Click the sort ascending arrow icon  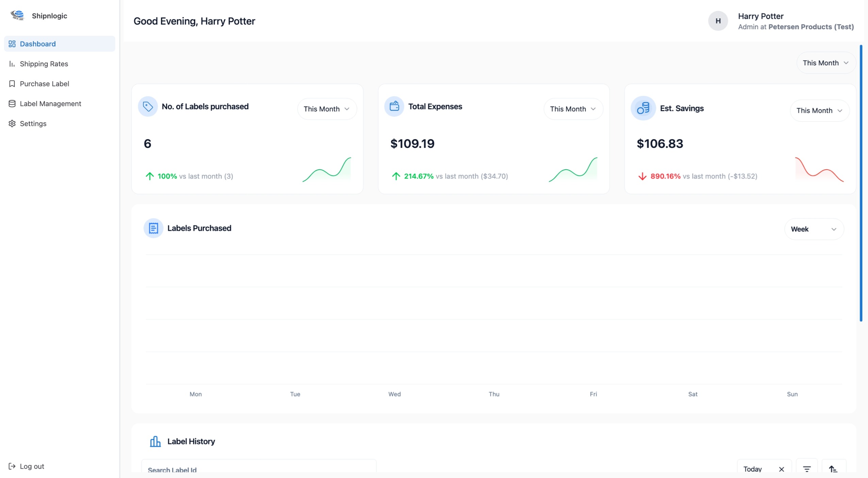[833, 469]
